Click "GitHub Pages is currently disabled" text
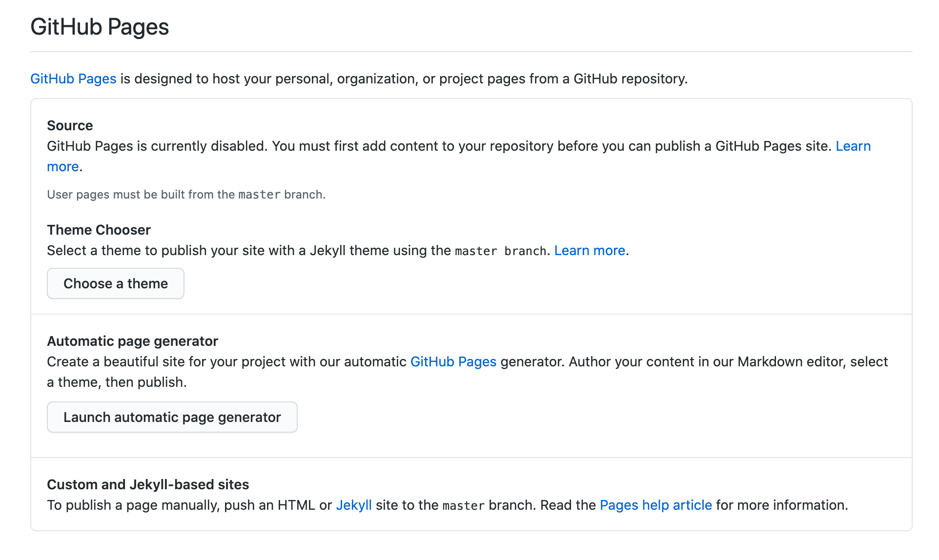This screenshot has width=939, height=560. click(156, 146)
